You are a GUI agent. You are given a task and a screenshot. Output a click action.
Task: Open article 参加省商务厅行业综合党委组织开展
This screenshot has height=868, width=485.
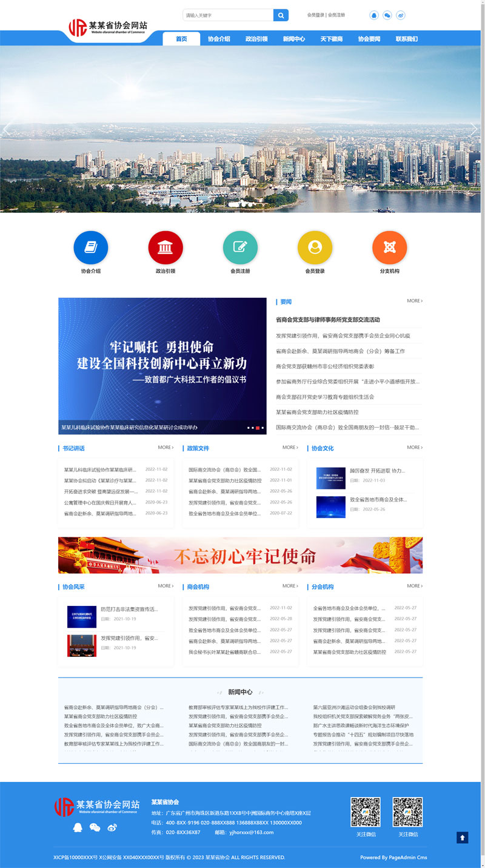point(348,382)
